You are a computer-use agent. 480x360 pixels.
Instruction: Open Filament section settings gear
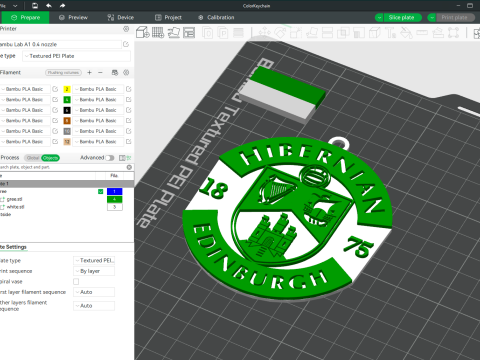[126, 72]
